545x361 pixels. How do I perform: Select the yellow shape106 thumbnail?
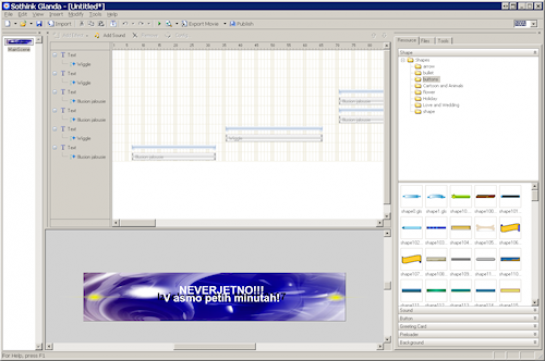point(510,228)
